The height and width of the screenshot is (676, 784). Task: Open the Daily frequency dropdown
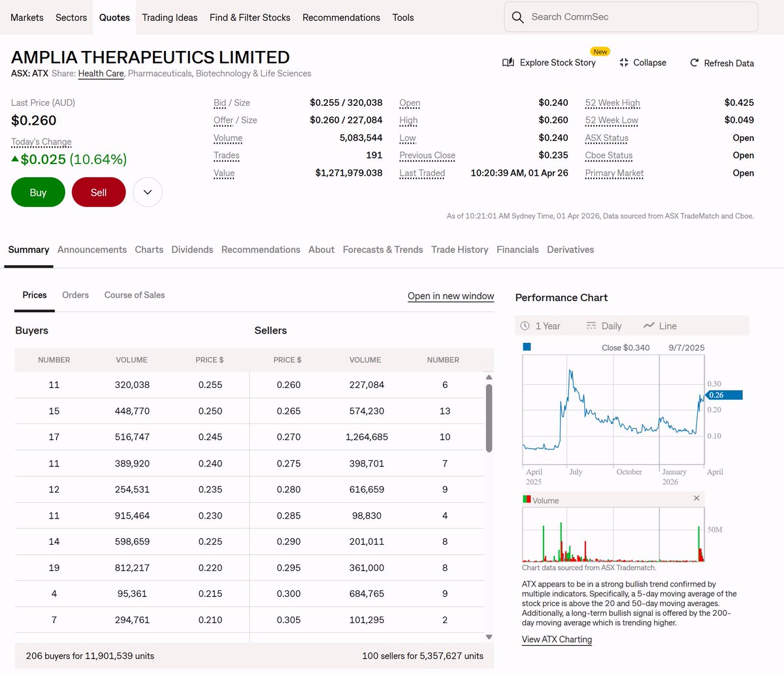604,326
